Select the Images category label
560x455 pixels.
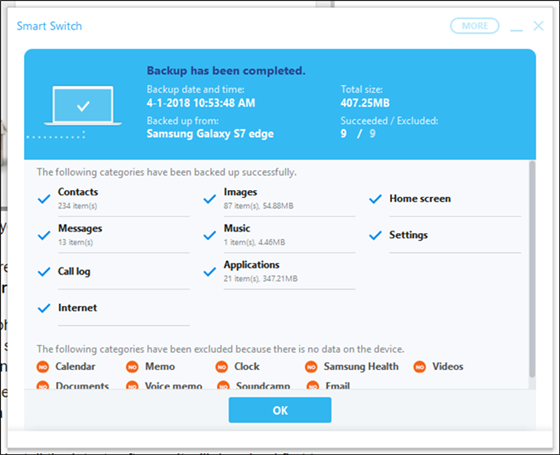[240, 192]
